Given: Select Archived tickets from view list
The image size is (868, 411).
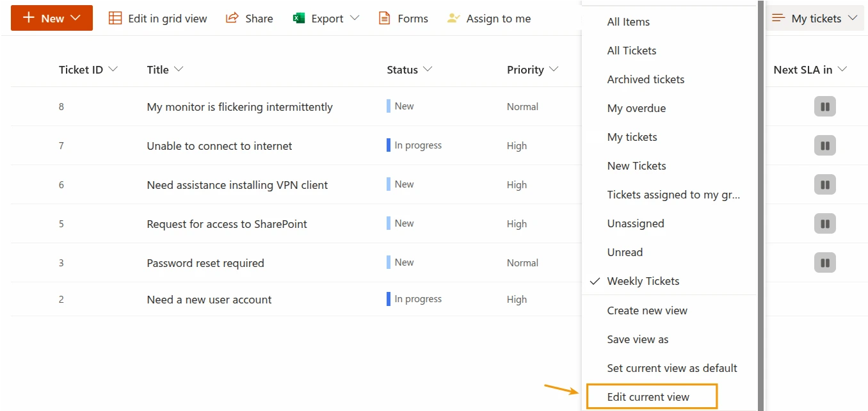Looking at the screenshot, I should (x=645, y=79).
